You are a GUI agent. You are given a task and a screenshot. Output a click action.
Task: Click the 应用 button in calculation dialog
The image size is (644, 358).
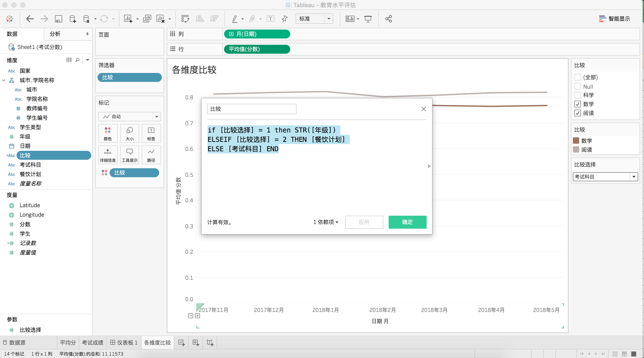pyautogui.click(x=364, y=222)
